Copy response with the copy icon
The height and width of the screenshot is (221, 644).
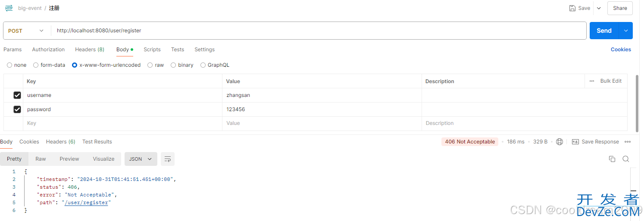[612, 159]
